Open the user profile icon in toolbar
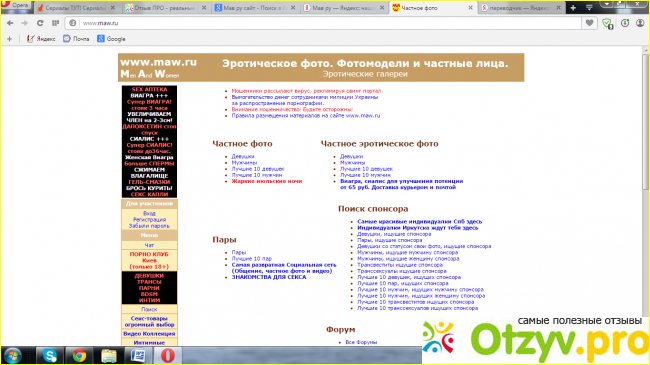Viewport: 650px width, 365px height. [640, 23]
